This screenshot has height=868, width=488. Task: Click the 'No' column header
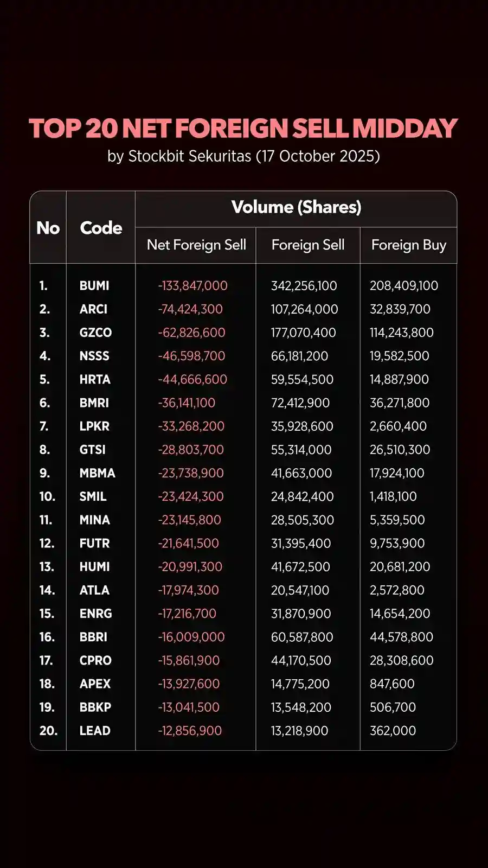point(48,228)
